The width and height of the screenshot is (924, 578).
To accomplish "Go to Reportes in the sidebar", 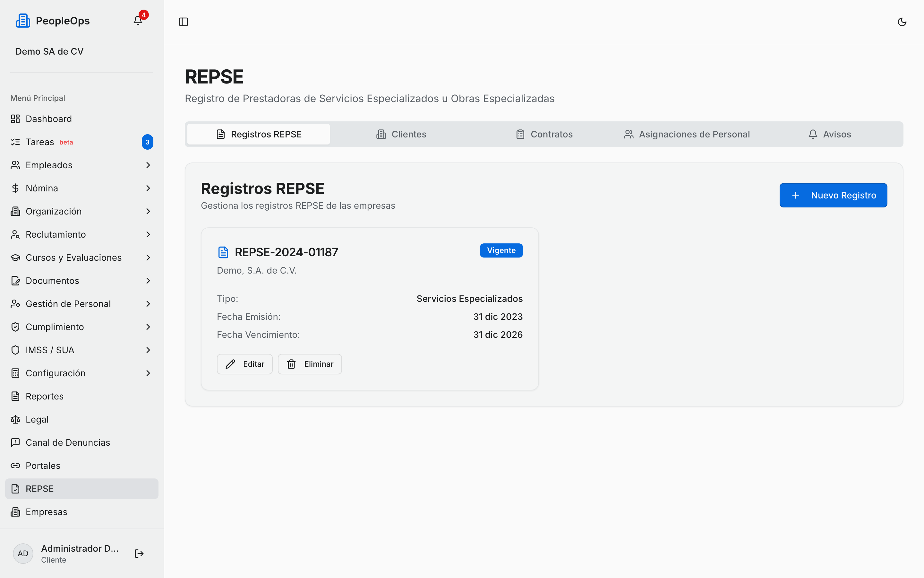I will point(82,397).
